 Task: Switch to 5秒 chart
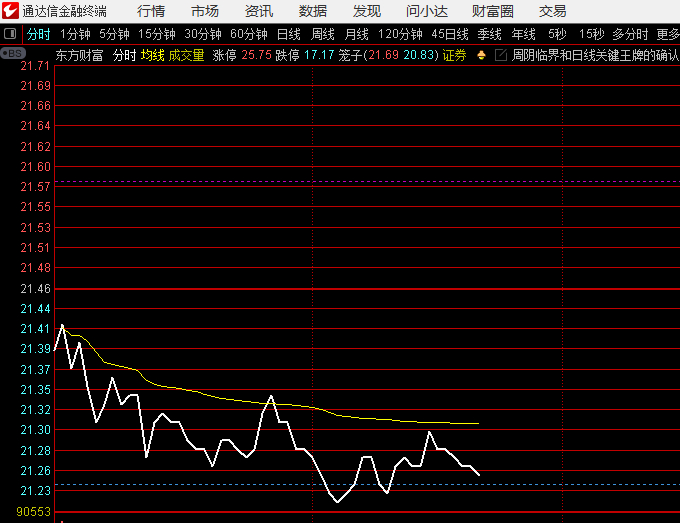click(x=557, y=34)
